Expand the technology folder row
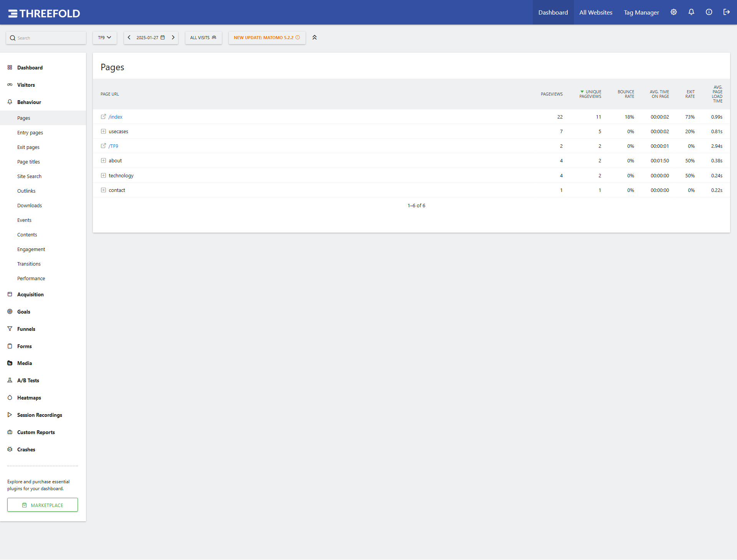 point(103,175)
